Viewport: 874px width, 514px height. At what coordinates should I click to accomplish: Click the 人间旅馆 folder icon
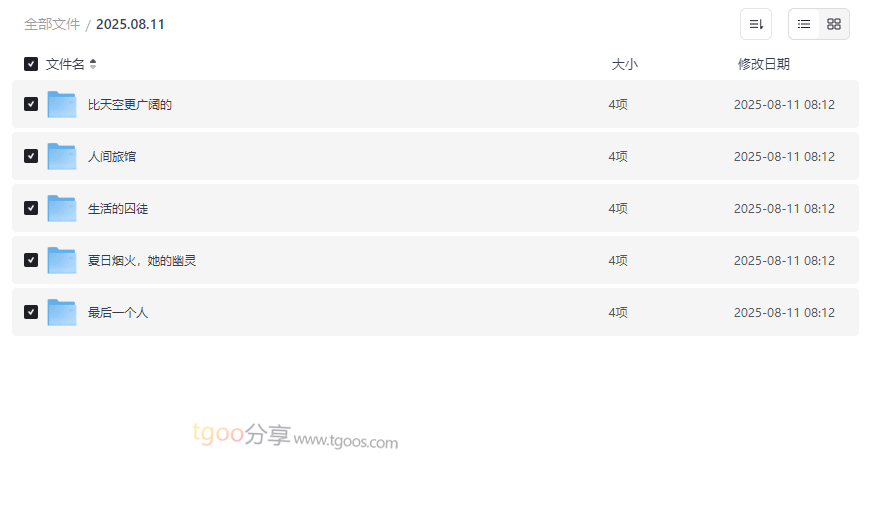pyautogui.click(x=62, y=156)
